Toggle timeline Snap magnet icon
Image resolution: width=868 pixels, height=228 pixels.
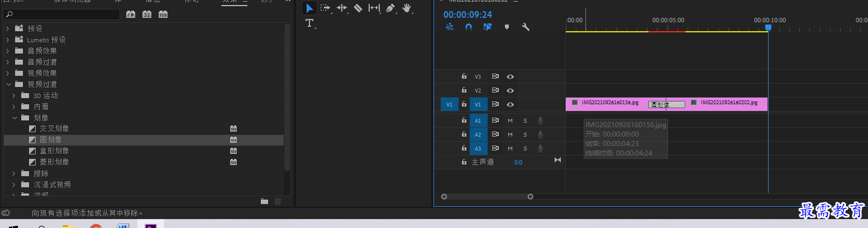[x=469, y=26]
